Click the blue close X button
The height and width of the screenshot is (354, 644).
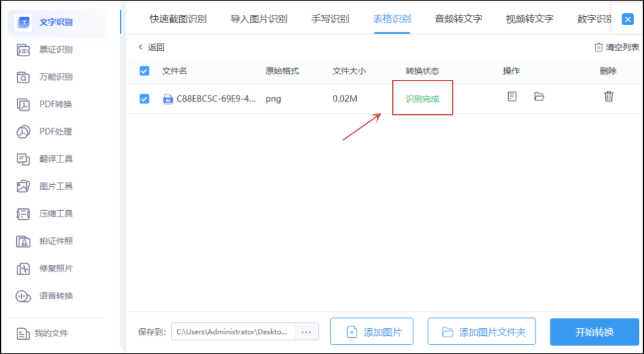[627, 19]
